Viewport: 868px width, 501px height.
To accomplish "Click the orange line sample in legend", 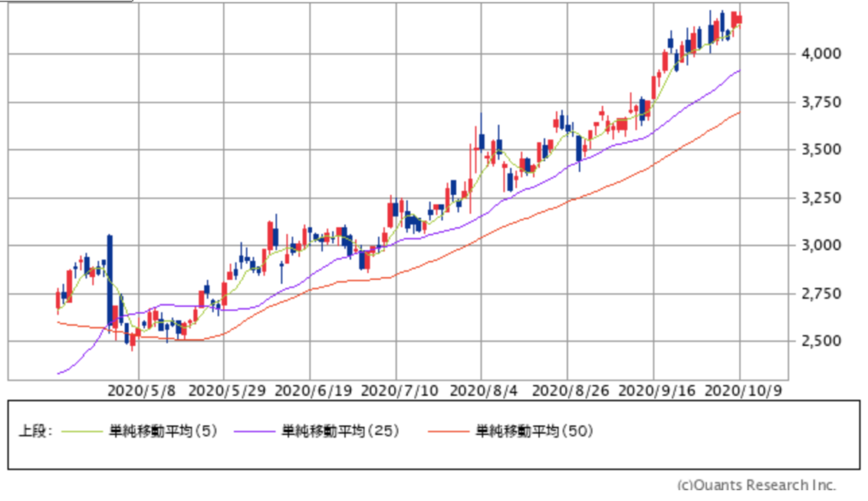I will click(x=448, y=431).
